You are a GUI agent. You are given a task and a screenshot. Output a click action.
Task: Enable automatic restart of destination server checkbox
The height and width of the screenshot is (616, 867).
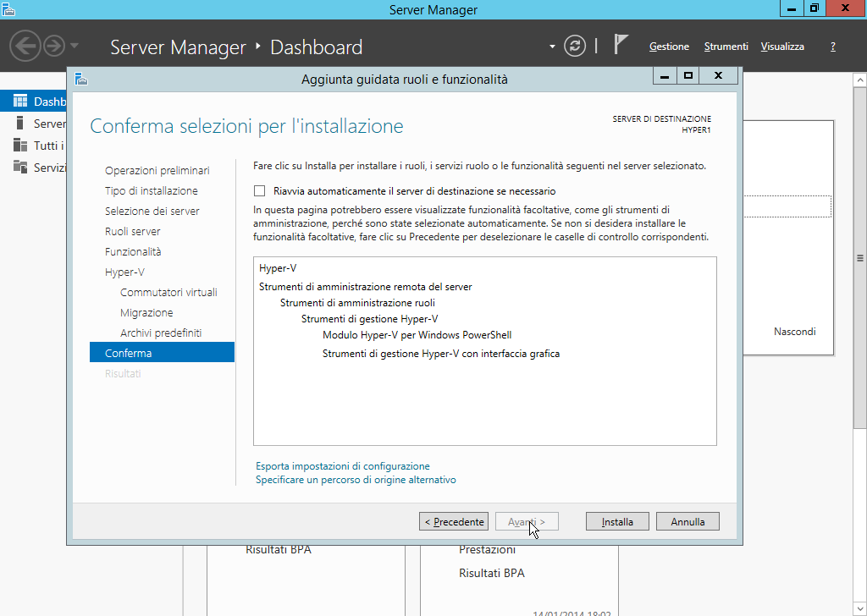tap(260, 191)
